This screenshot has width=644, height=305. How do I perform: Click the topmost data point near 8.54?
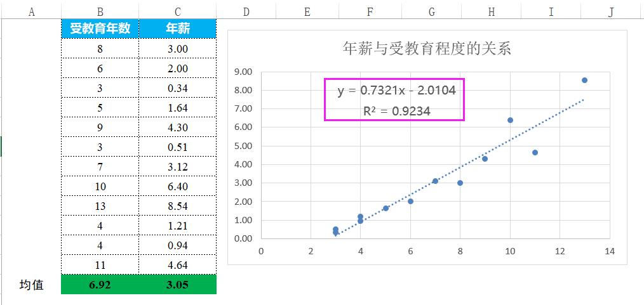point(584,81)
